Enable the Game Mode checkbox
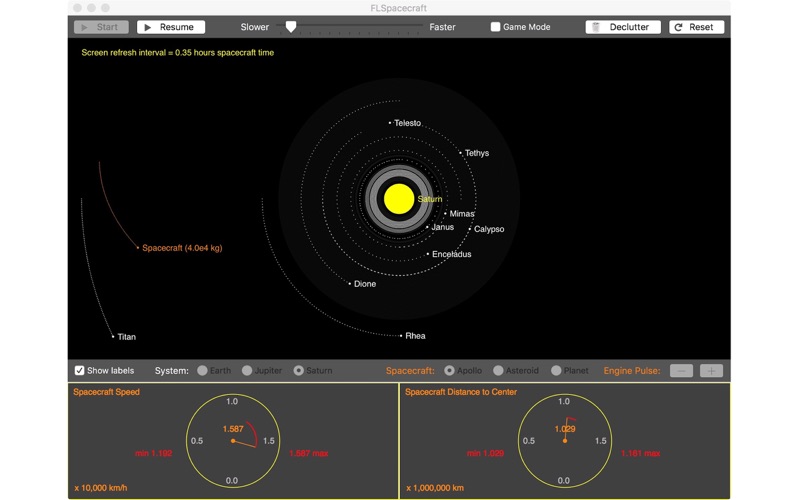800x500 pixels. 495,27
